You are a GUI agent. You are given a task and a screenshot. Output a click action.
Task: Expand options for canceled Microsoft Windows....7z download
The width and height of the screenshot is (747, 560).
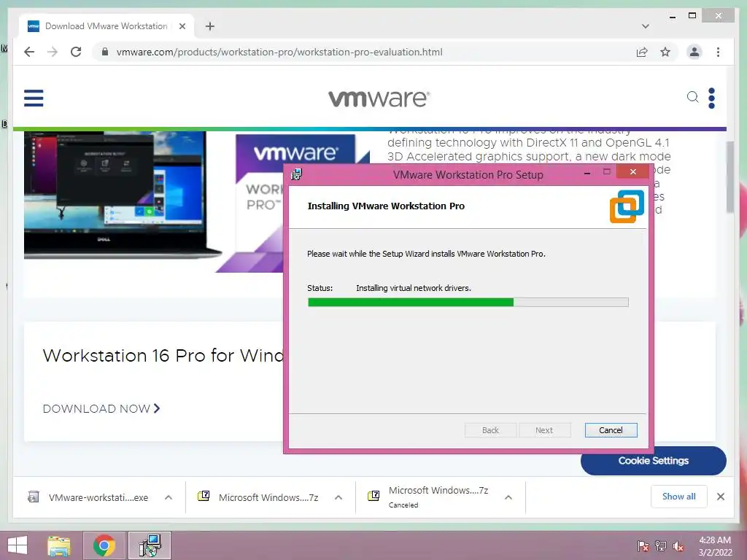(x=508, y=497)
